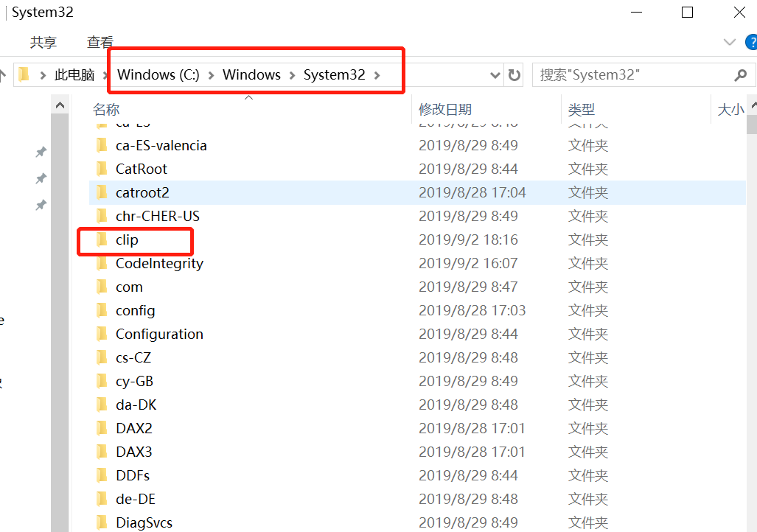Switch to the 查看 ribbon tab

[100, 42]
